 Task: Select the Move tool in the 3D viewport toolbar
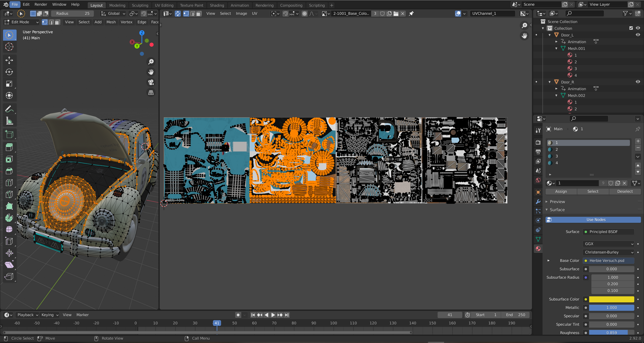9,60
